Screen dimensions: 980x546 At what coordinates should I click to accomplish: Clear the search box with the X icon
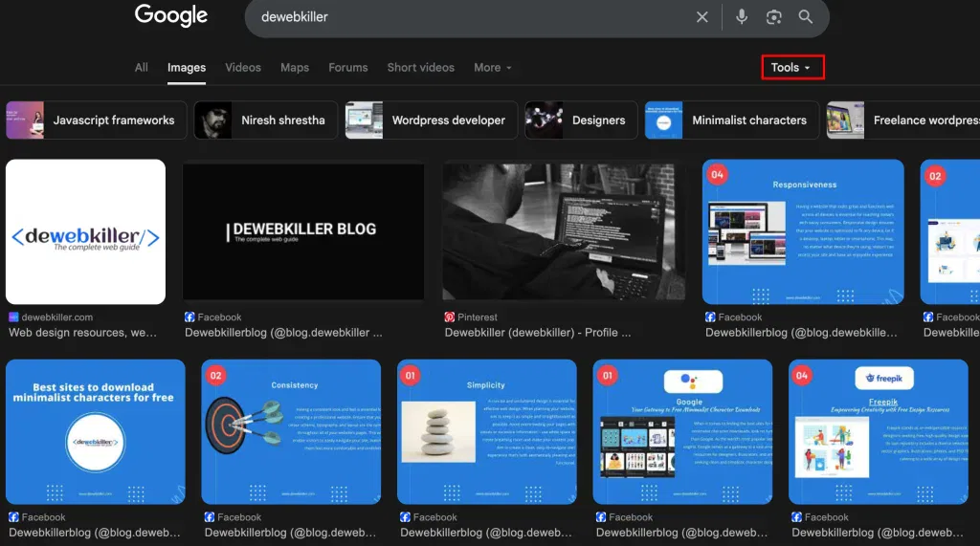(x=702, y=17)
